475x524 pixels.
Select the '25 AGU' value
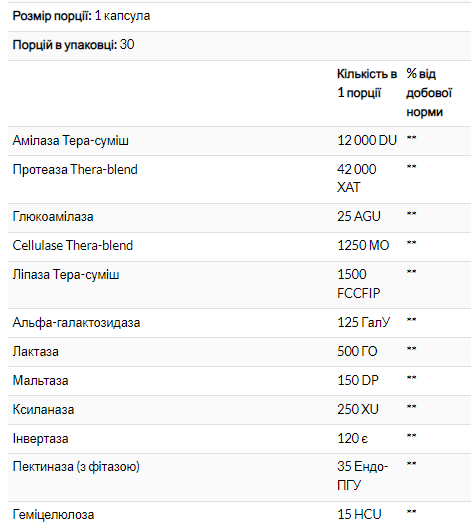coord(359,217)
